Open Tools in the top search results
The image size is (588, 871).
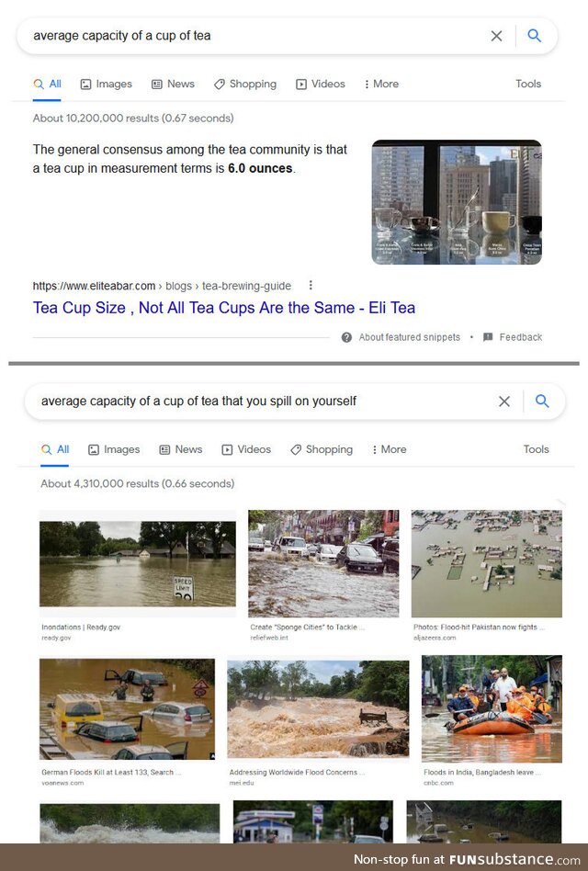[528, 84]
